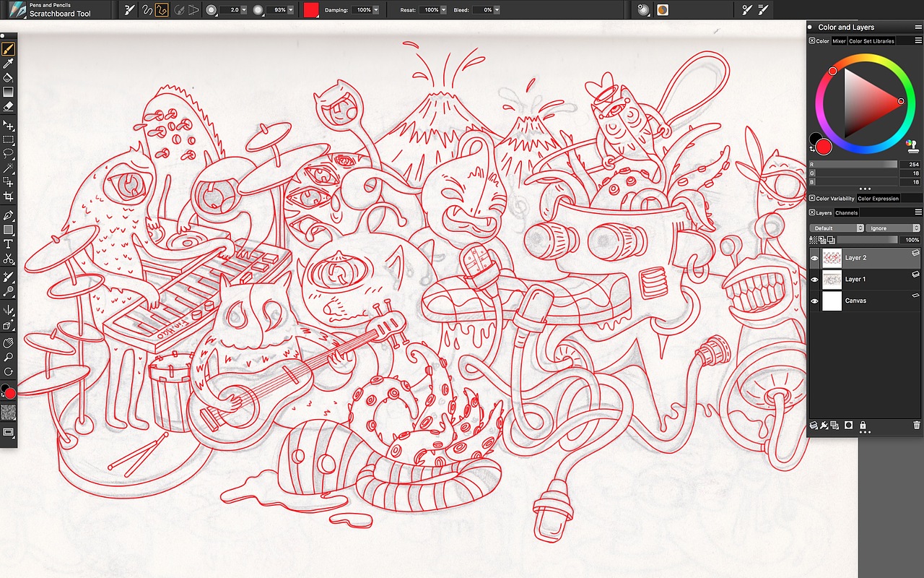Swap main and additional colors arrow
The image size is (924, 578).
(x=812, y=148)
